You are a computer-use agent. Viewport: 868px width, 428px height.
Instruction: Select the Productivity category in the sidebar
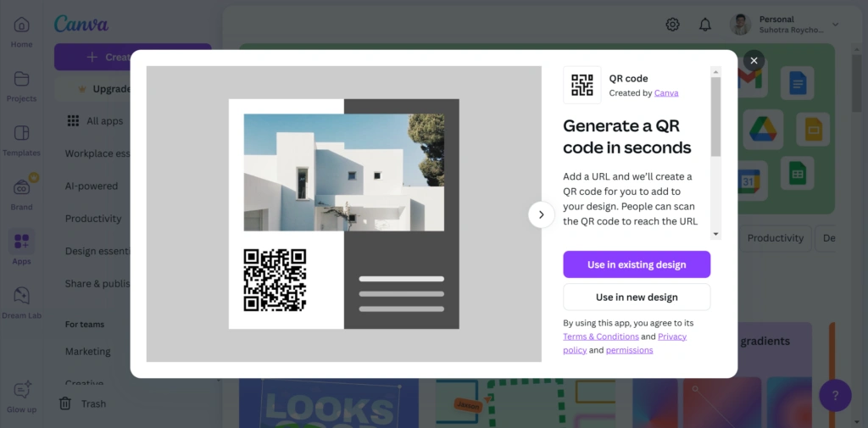click(93, 219)
